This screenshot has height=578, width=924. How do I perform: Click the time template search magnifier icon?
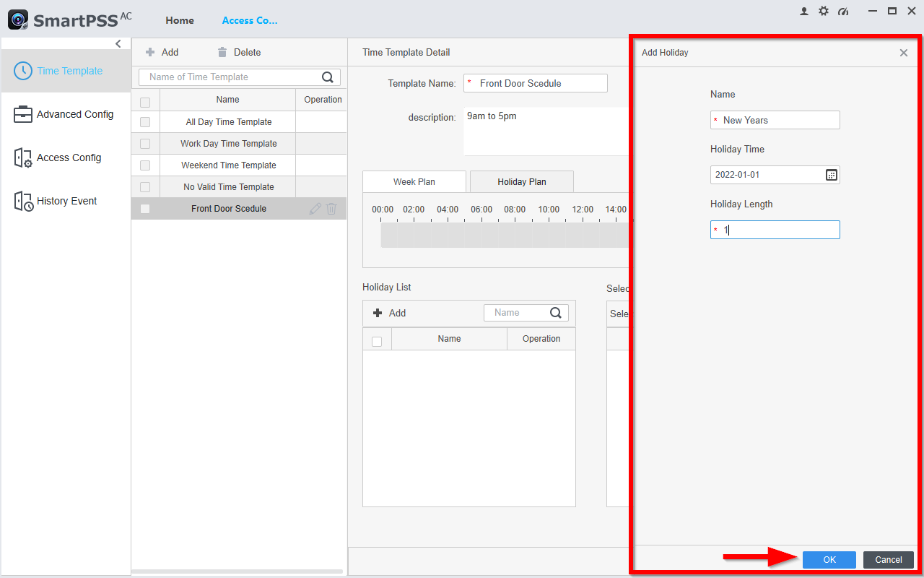coord(328,77)
